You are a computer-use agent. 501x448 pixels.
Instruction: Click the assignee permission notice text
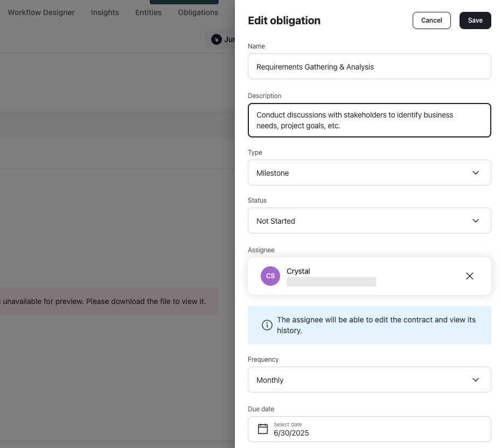[376, 325]
